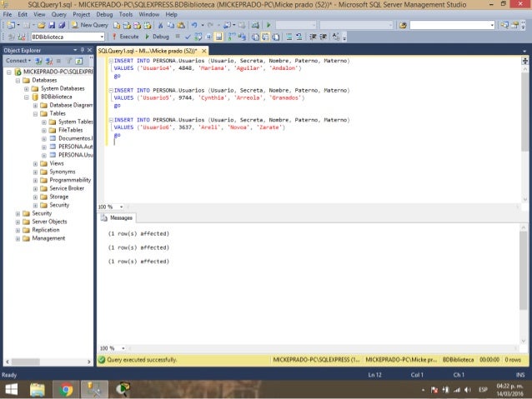Screen dimensions: 532x399
Task: Toggle Auto Hide pin on Object Explorer
Action: 82,50
